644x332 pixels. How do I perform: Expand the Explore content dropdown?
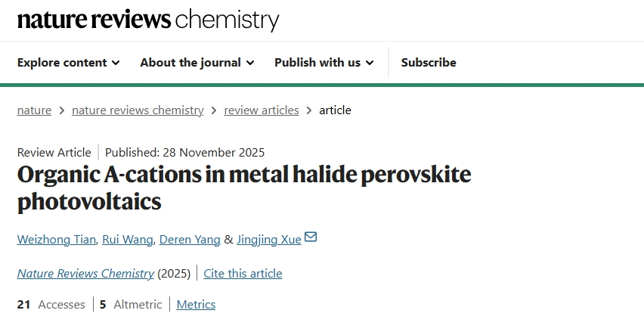68,62
